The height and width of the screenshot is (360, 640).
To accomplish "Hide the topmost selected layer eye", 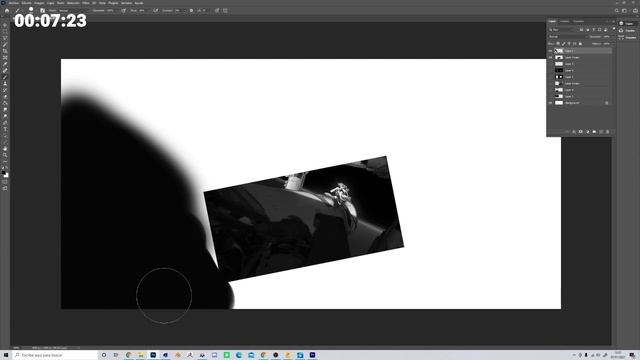I will point(550,51).
